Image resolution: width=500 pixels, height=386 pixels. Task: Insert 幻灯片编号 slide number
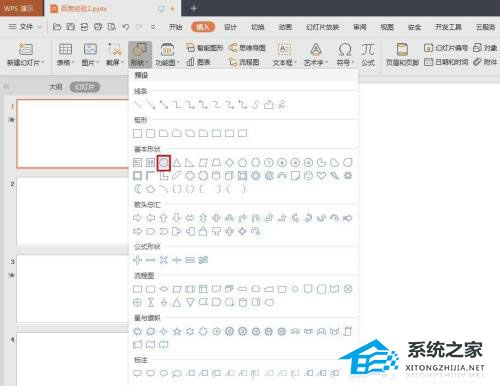point(446,48)
